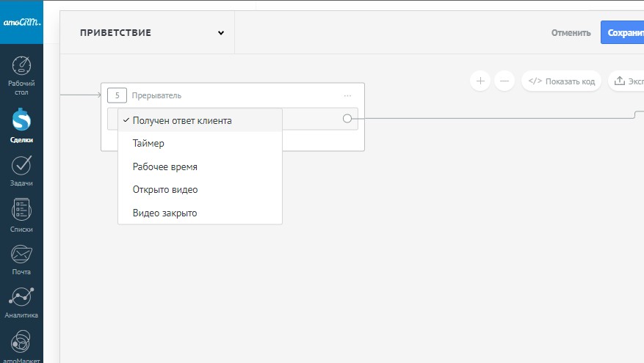Open Аналитика chart icon
The height and width of the screenshot is (363, 644).
21,298
